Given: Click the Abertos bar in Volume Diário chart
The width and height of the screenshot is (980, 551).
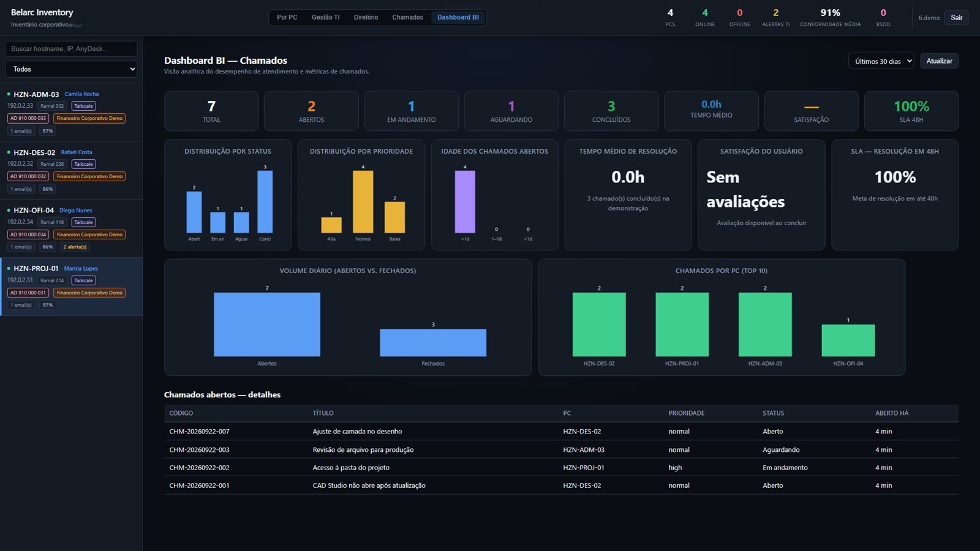Looking at the screenshot, I should coord(267,324).
